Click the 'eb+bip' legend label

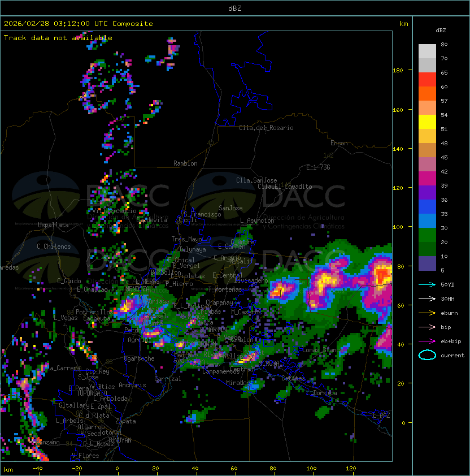tap(451, 341)
